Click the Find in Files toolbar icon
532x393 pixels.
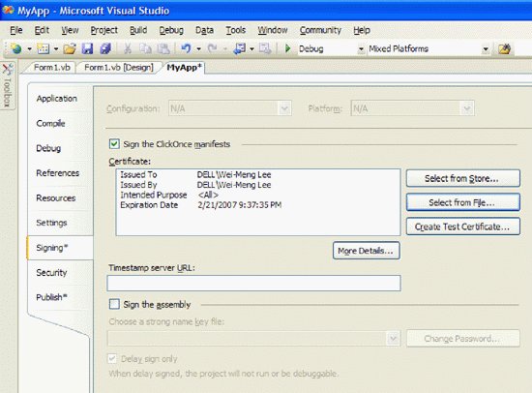pyautogui.click(x=505, y=49)
